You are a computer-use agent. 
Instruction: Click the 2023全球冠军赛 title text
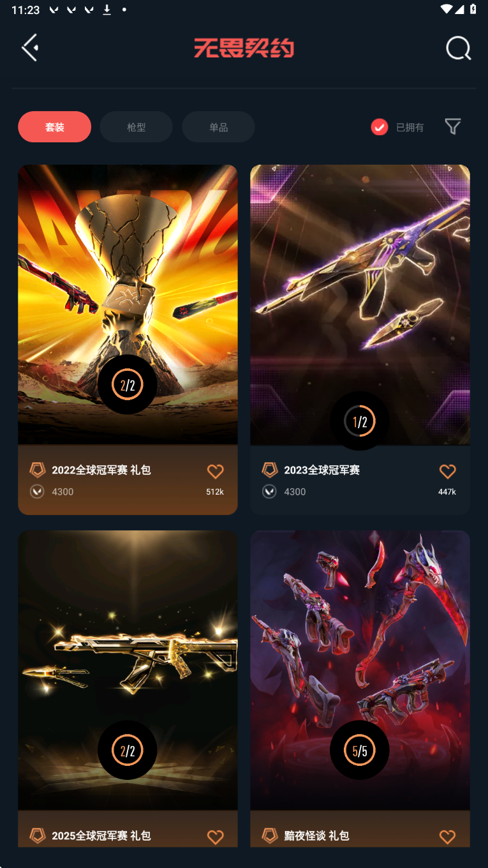[322, 470]
